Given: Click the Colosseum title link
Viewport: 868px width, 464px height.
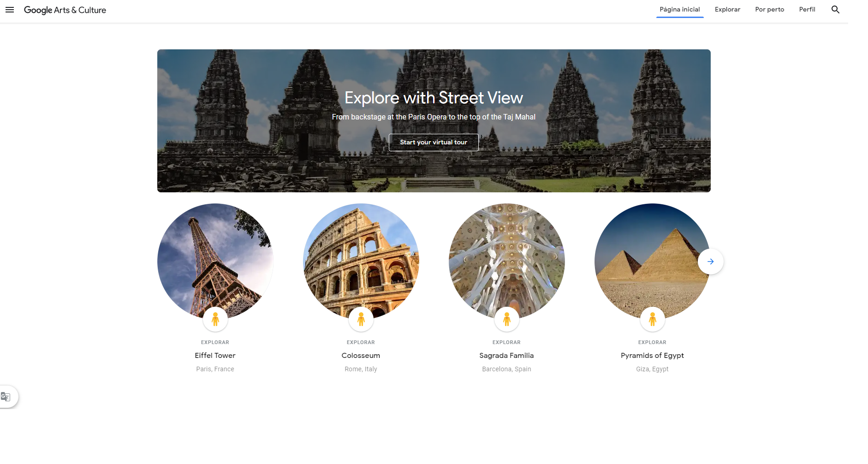Looking at the screenshot, I should pyautogui.click(x=361, y=356).
